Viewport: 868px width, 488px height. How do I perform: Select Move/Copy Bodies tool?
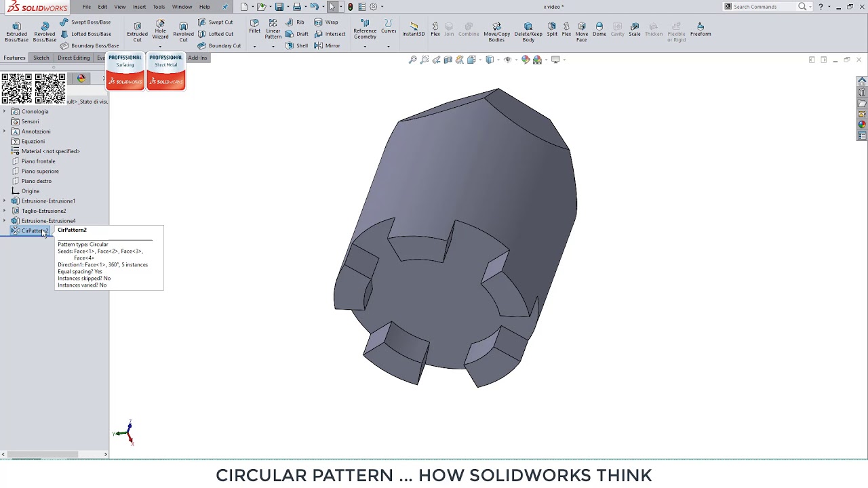[496, 31]
